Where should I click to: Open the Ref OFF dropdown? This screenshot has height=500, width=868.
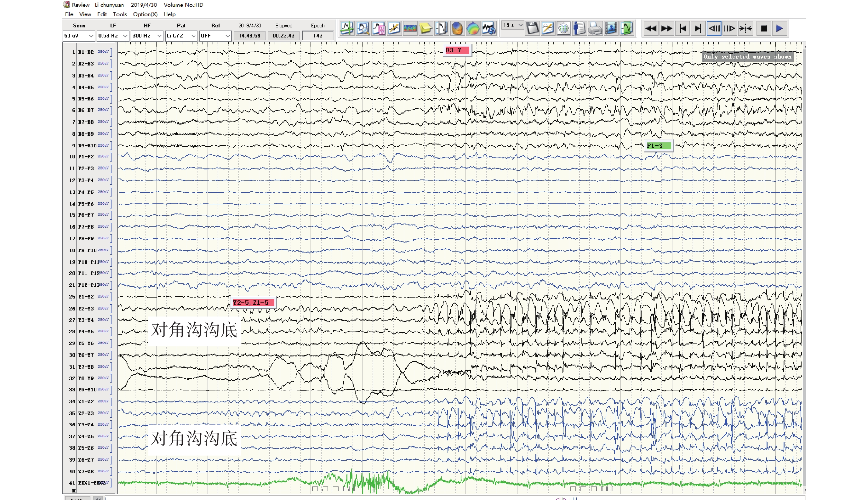coord(215,36)
